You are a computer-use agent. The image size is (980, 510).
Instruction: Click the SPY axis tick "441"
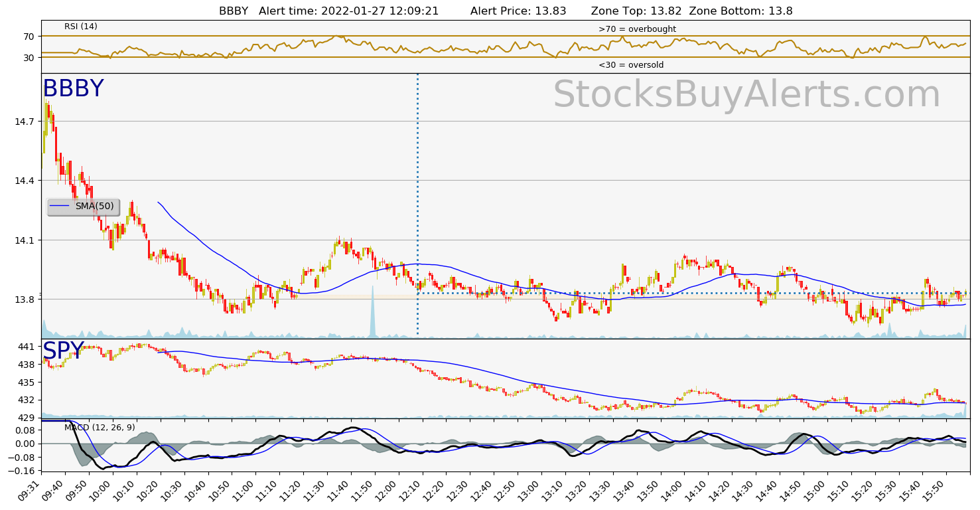[x=26, y=347]
